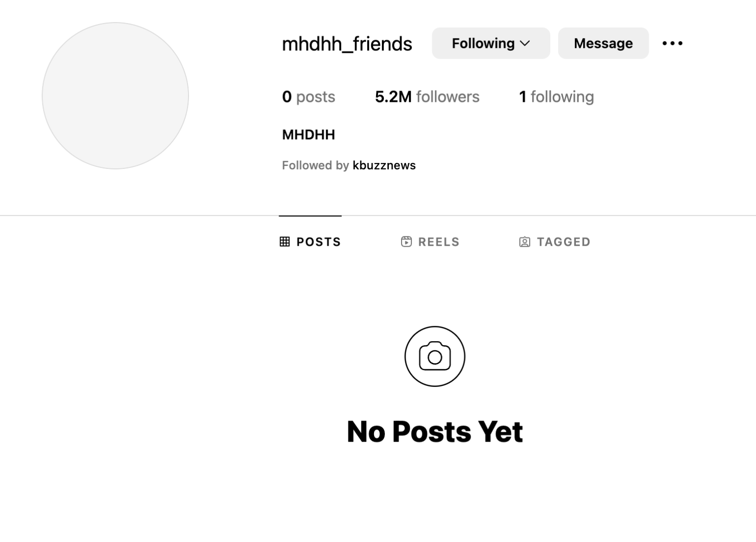Switch to the REELS tab
This screenshot has height=542, width=756.
[429, 242]
